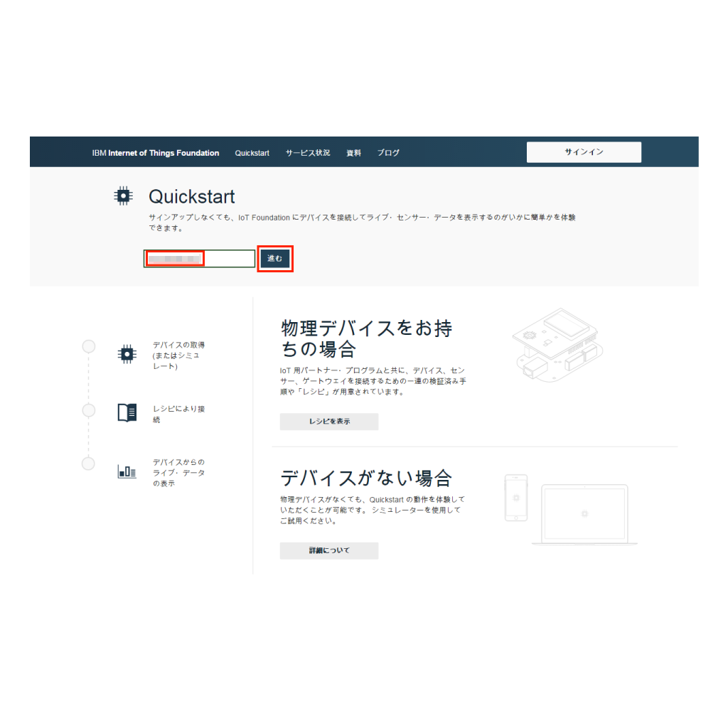The image size is (728, 711).
Task: Click the step circle beside レシピにより接続
Action: [89, 410]
